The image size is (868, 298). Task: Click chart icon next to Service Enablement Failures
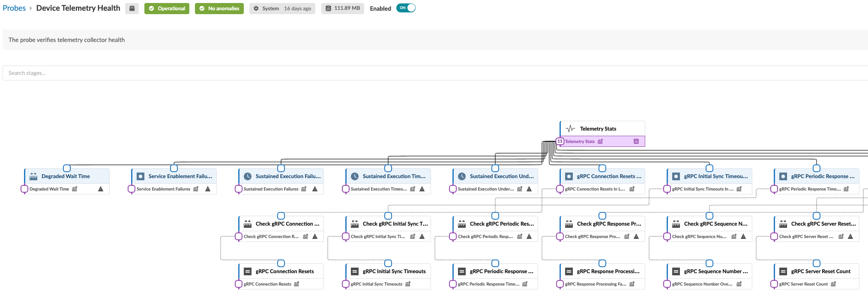196,189
